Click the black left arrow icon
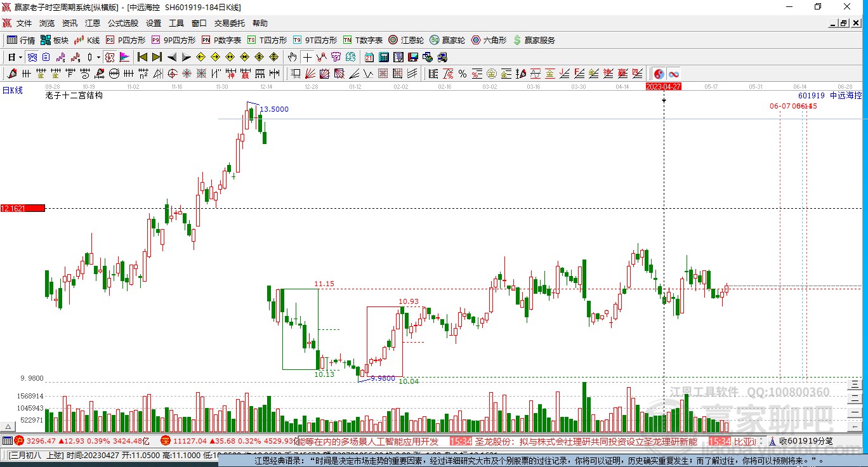 tap(172, 57)
